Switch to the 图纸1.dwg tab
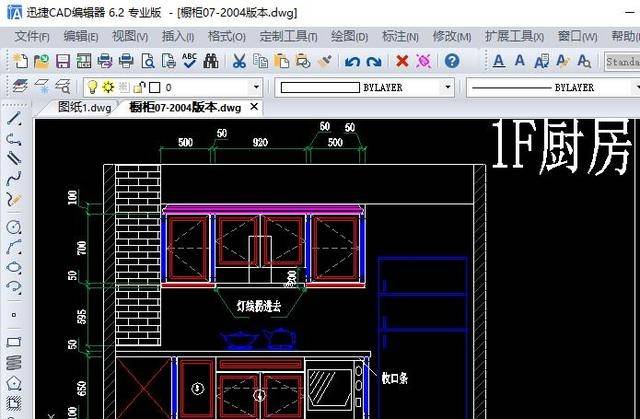The height and width of the screenshot is (419, 640). point(84,107)
